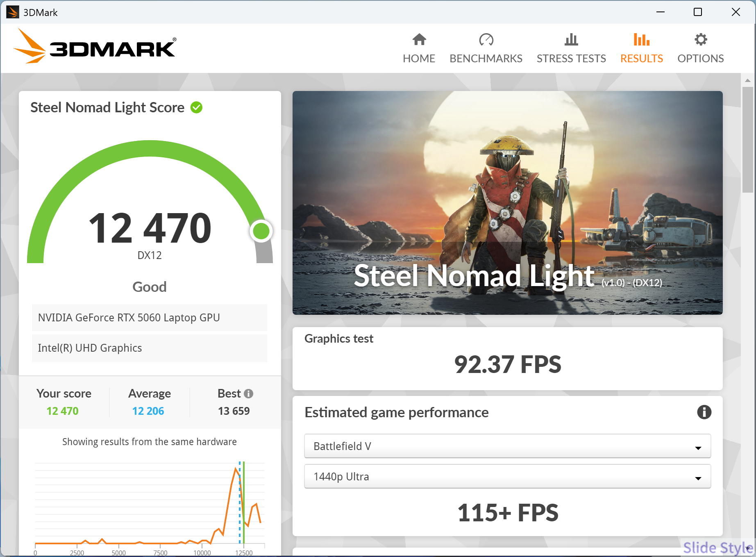Click the NVIDIA GeForce RTX 5060 Laptop GPU row
756x557 pixels.
coord(150,318)
